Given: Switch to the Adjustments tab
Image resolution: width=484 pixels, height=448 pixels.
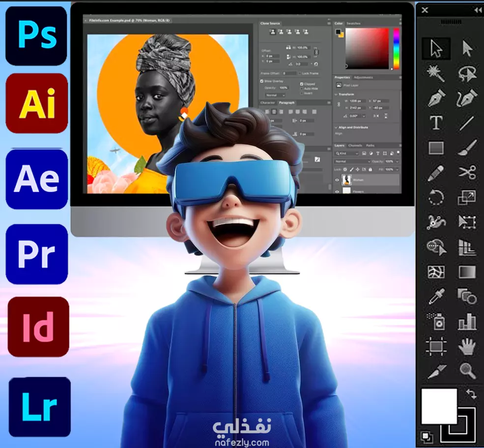Looking at the screenshot, I should [x=363, y=78].
